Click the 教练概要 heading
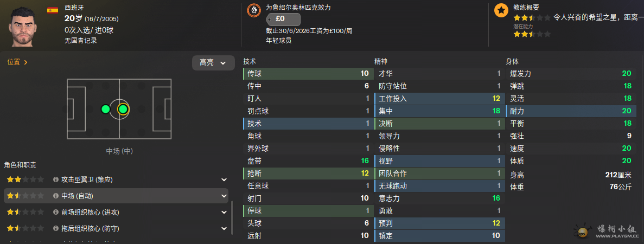Viewport: 644px width, 244px height. (x=526, y=7)
